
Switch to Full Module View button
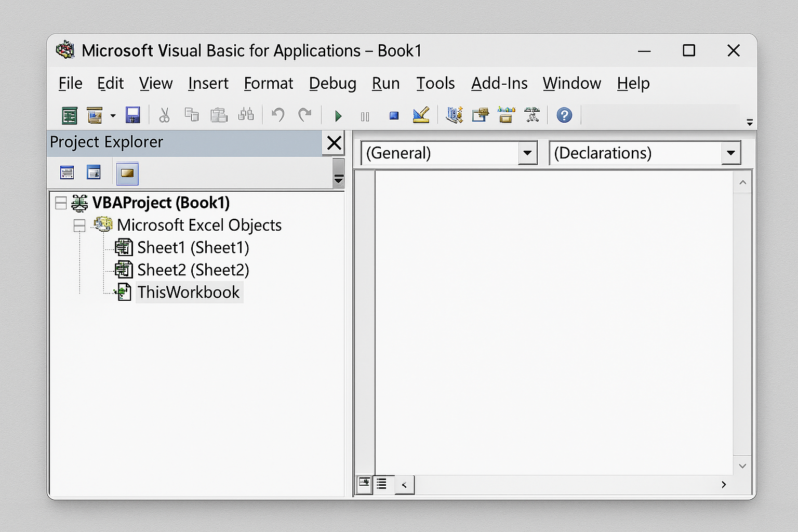382,484
